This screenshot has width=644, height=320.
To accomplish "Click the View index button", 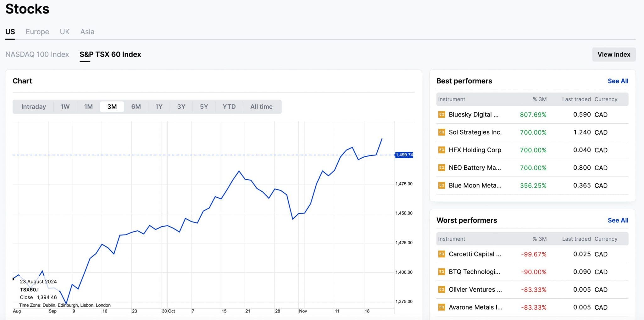I will pos(614,54).
